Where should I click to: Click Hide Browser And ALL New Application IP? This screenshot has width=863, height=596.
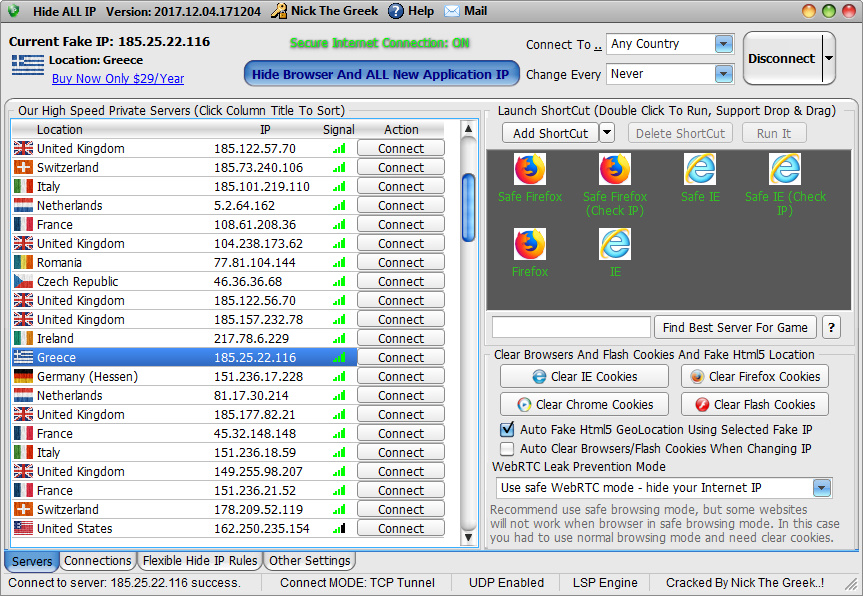click(x=381, y=74)
